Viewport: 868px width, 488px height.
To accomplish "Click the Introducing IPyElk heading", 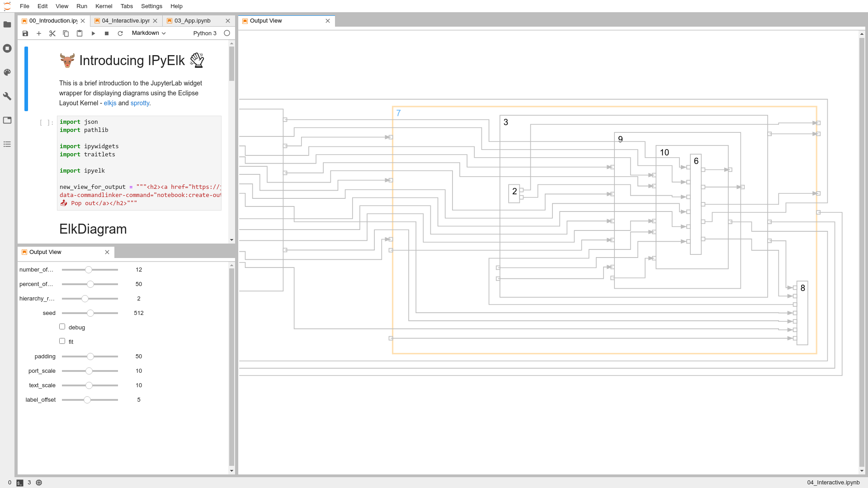I will tap(132, 61).
